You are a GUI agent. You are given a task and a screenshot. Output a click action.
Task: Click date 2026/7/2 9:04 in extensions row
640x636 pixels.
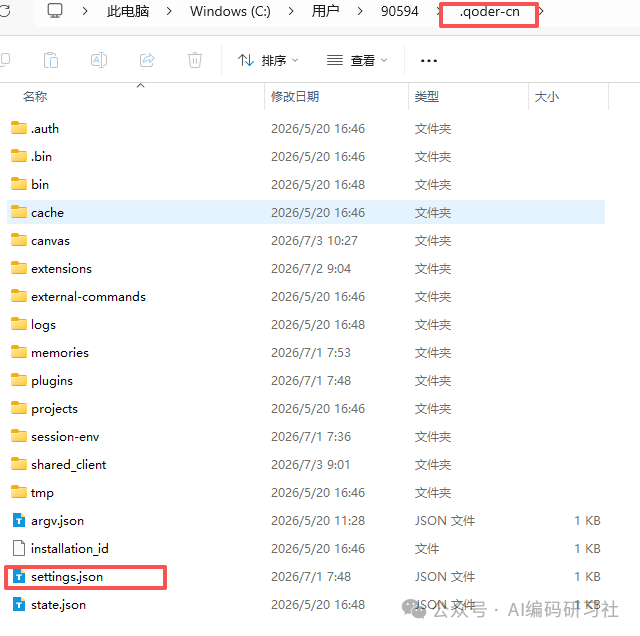(x=311, y=269)
